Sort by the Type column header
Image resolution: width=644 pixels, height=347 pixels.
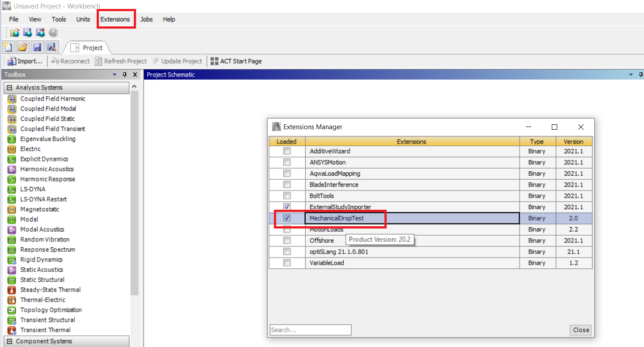point(537,141)
